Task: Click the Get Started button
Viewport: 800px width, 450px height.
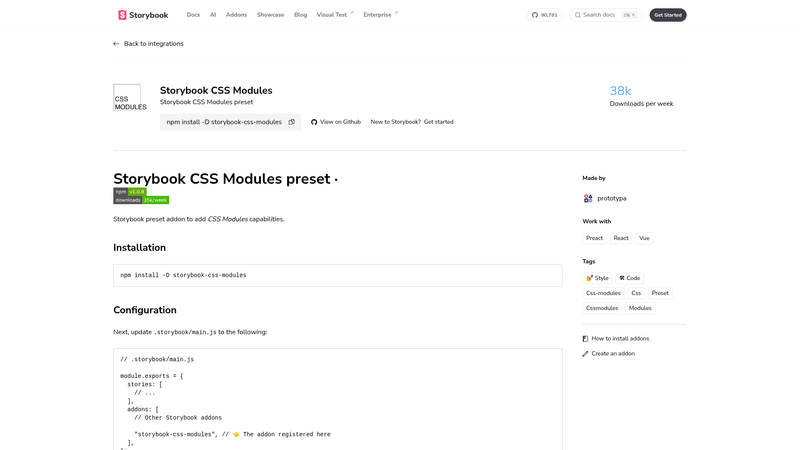Action: tap(668, 15)
